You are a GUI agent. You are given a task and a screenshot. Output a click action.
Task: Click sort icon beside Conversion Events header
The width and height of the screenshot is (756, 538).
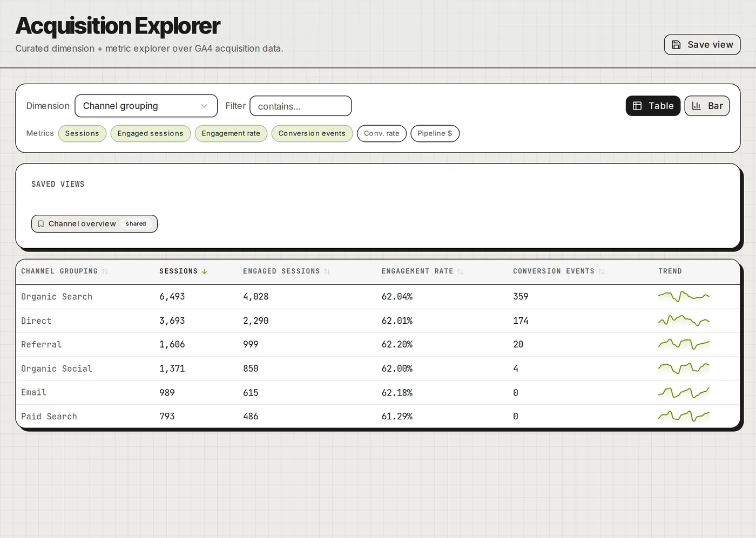pos(602,271)
